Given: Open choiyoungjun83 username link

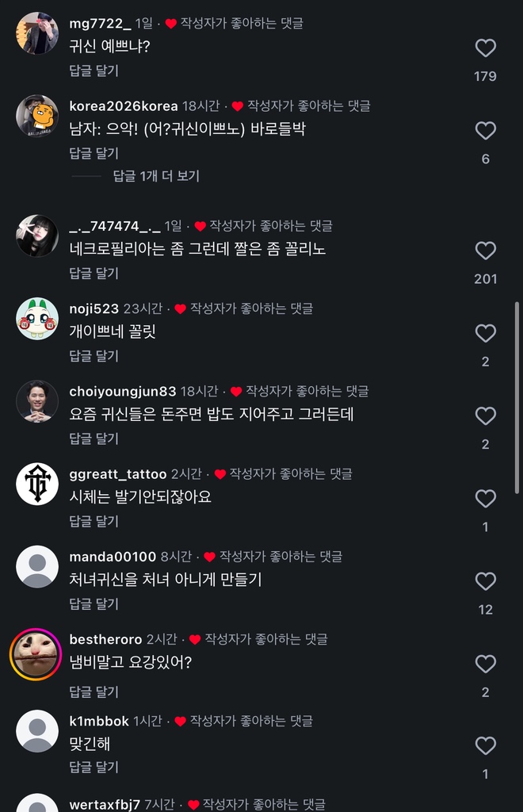Looking at the screenshot, I should pyautogui.click(x=123, y=391).
